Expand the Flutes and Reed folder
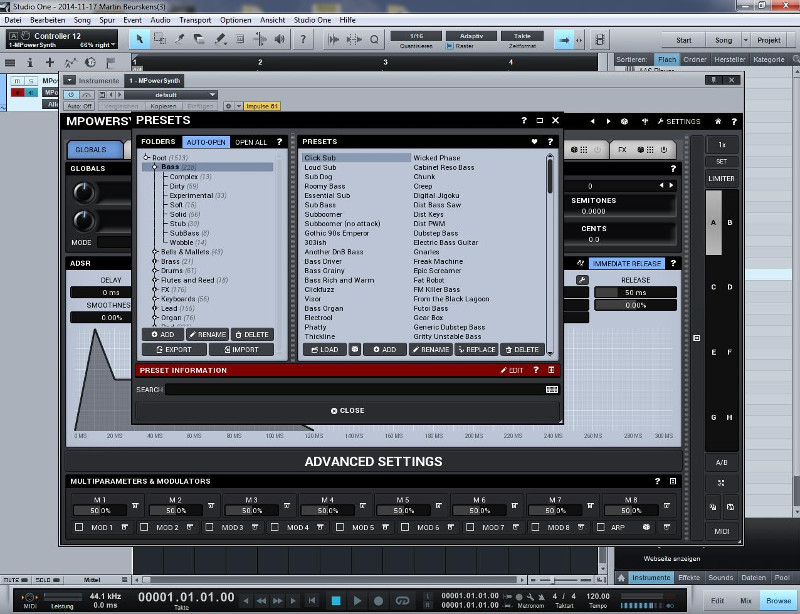 coord(155,280)
